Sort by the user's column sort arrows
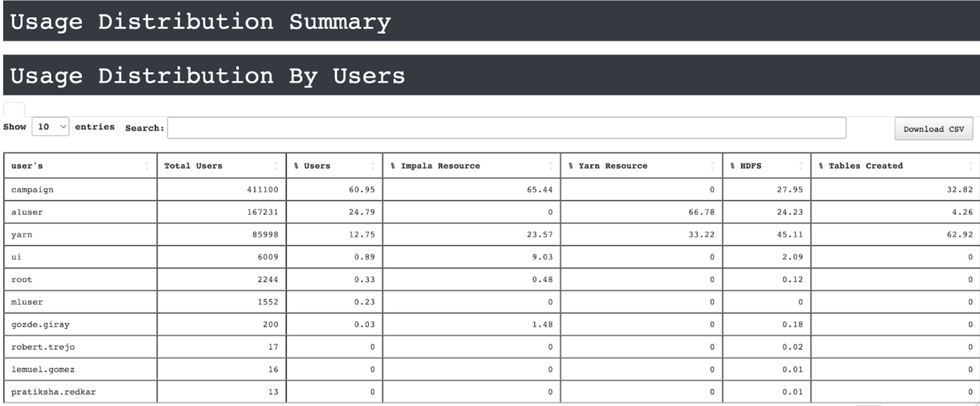The height and width of the screenshot is (406, 980). pyautogui.click(x=147, y=166)
